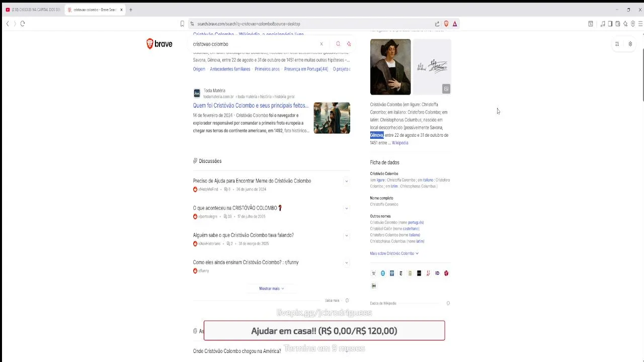
Task: Open the media playlist music note icon
Action: (x=603, y=24)
